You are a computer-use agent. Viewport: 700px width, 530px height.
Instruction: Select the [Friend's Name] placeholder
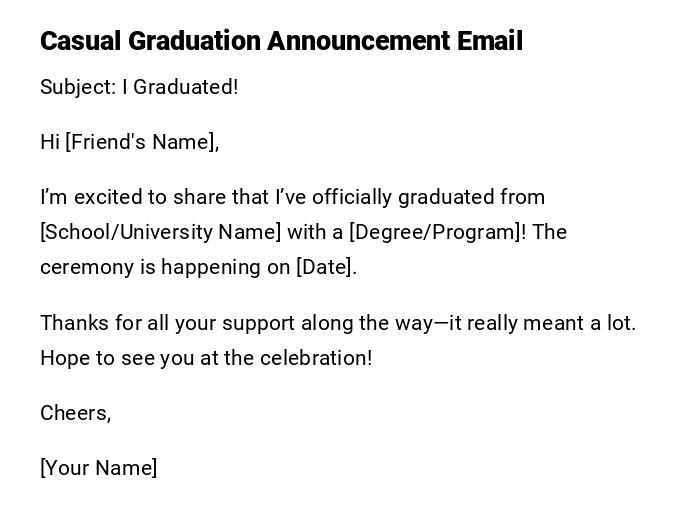tap(142, 142)
